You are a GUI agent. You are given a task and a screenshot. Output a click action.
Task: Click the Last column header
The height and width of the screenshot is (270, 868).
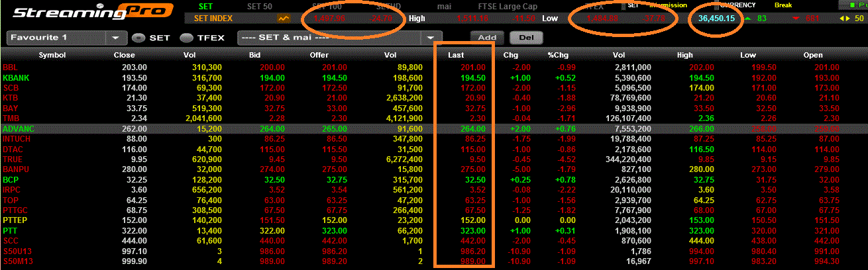[x=456, y=55]
